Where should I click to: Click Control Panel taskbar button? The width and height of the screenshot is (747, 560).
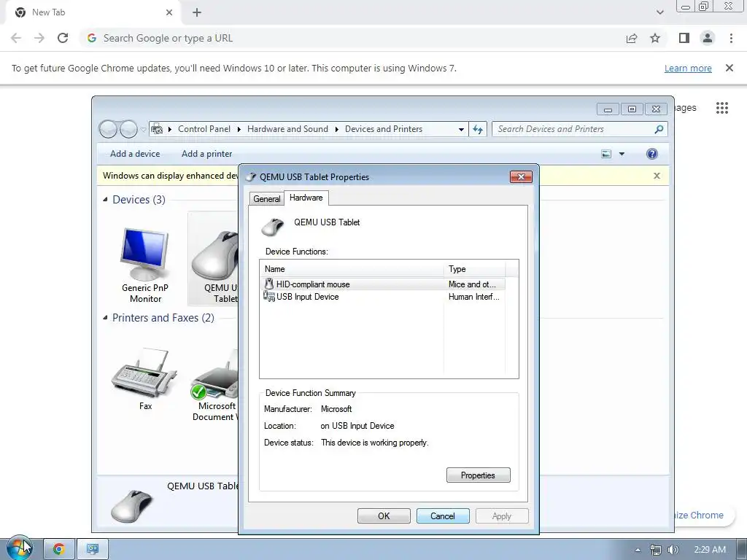pos(93,549)
